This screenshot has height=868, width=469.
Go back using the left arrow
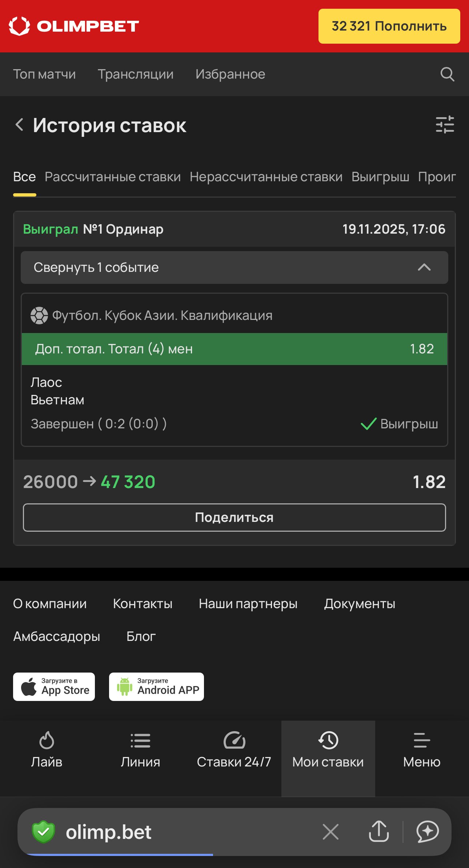pyautogui.click(x=20, y=125)
